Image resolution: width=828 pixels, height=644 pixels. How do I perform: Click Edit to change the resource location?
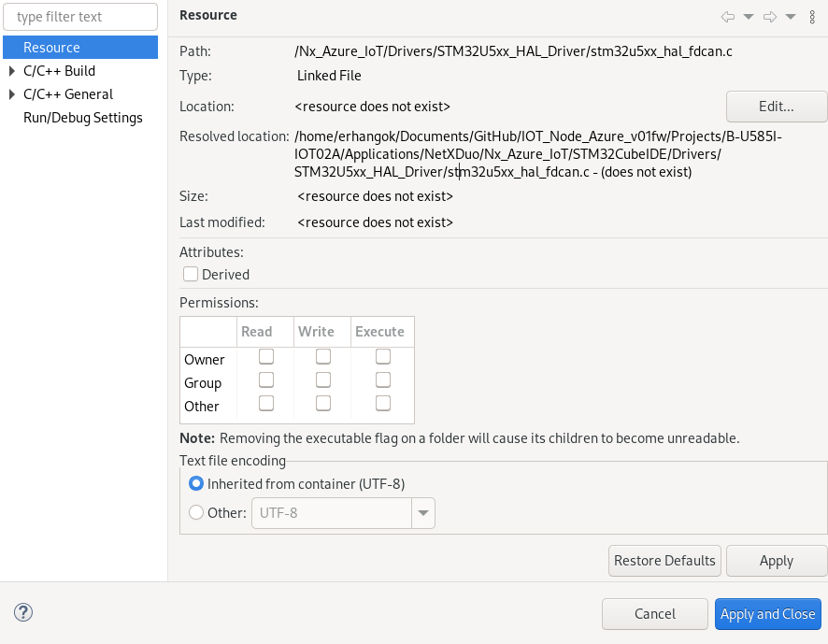click(x=776, y=106)
